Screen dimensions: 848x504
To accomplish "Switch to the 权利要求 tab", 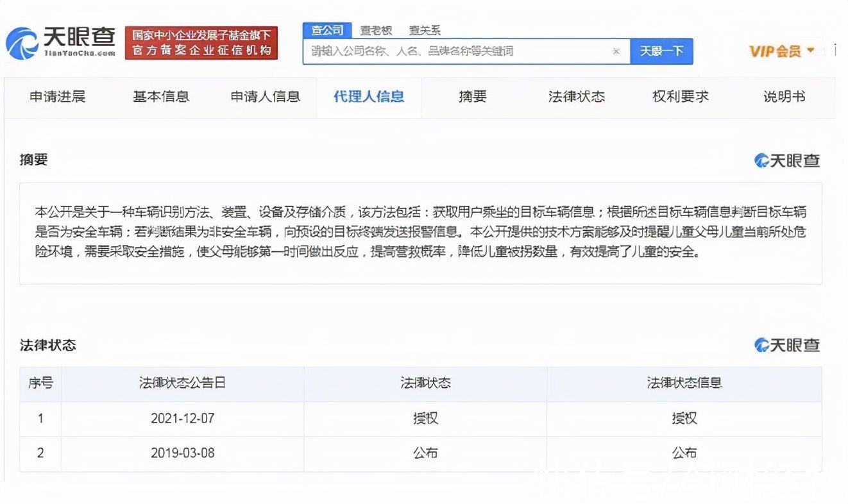I will coord(681,97).
